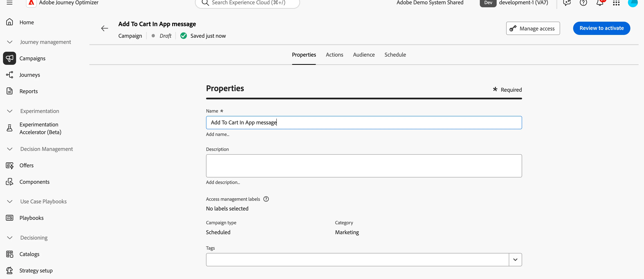Click the Tags input field
Image resolution: width=644 pixels, height=279 pixels.
357,260
